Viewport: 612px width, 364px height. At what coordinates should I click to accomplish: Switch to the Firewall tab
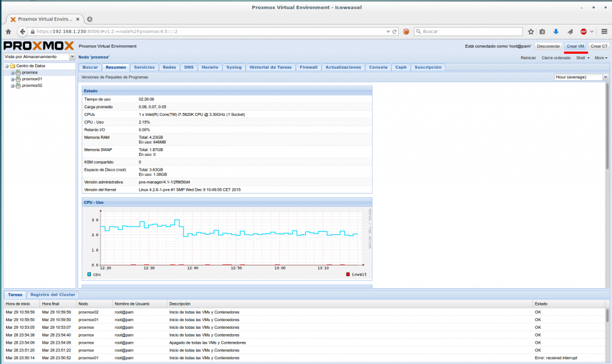308,67
